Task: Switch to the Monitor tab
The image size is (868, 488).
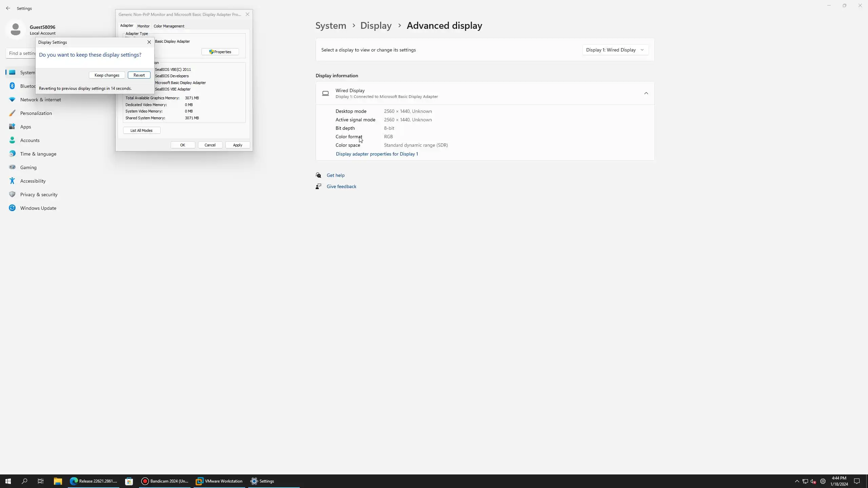Action: [143, 26]
